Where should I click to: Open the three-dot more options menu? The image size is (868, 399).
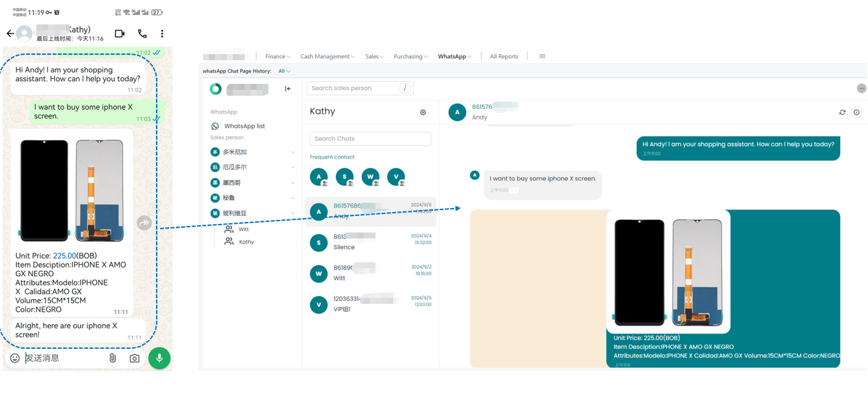click(x=162, y=34)
